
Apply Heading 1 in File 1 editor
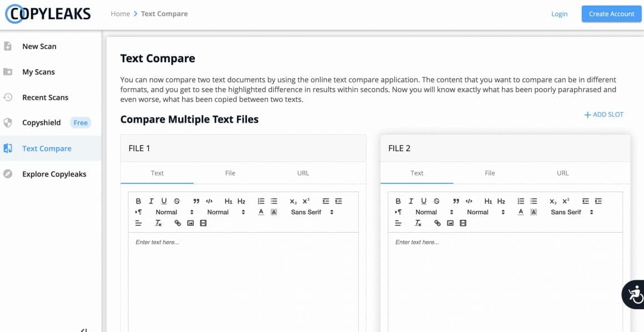[x=228, y=201]
